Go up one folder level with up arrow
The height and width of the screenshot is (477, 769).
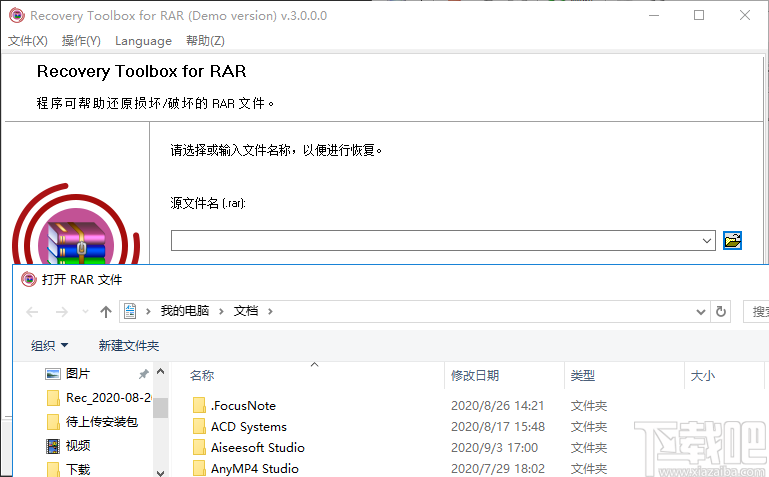tap(105, 312)
